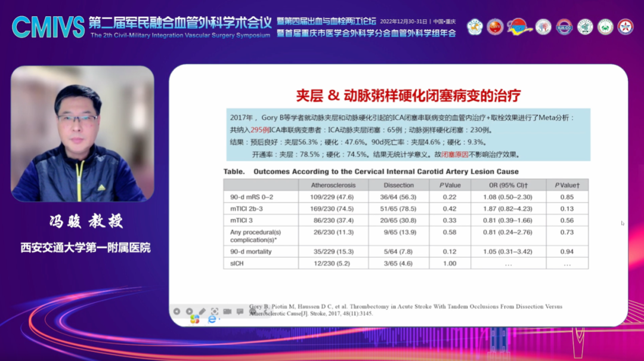644x361 pixels.
Task: Click the Atherosclerosis column header
Action: pos(333,186)
